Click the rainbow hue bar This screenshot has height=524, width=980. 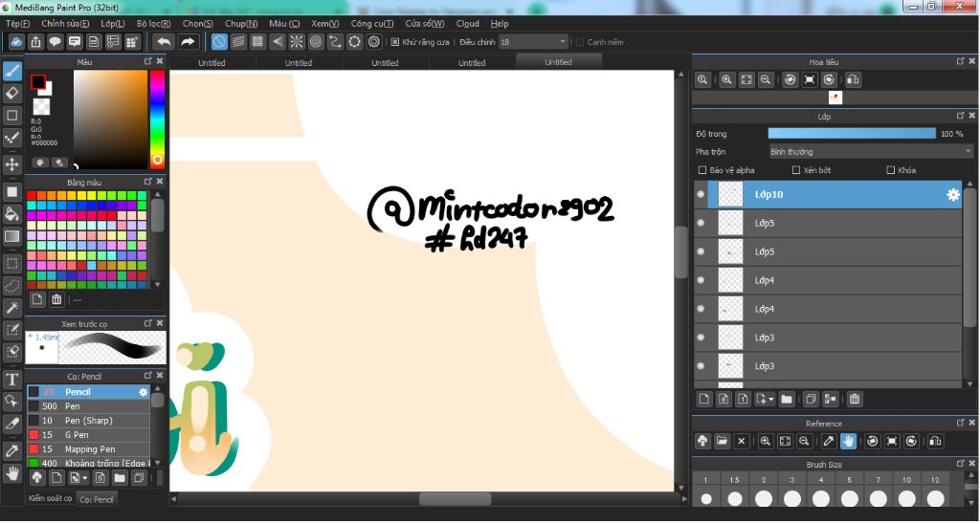click(x=157, y=119)
